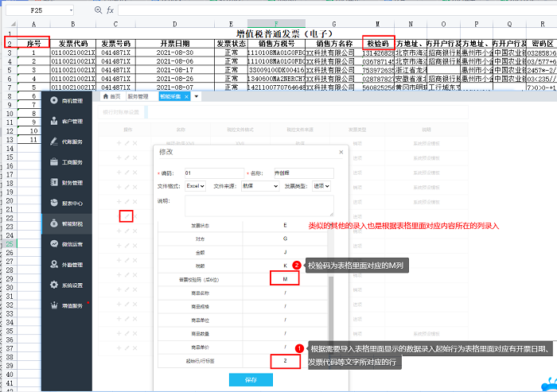Switch to the 首页 tab

(x=112, y=96)
